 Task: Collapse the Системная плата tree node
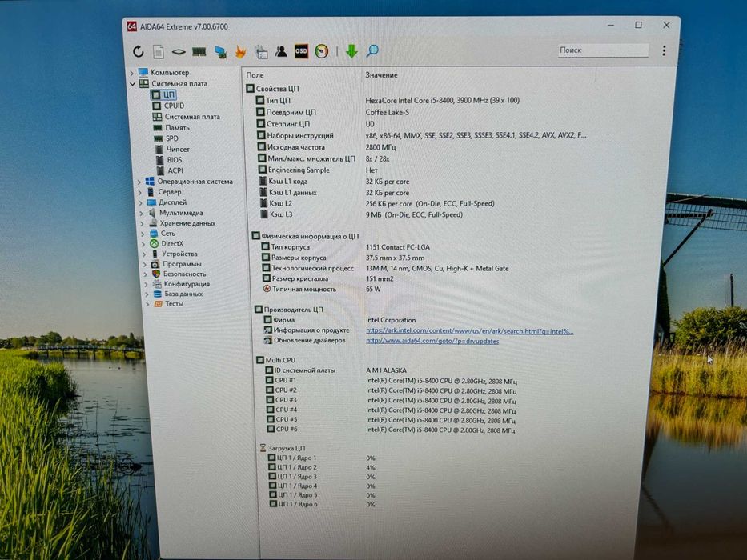tap(133, 84)
